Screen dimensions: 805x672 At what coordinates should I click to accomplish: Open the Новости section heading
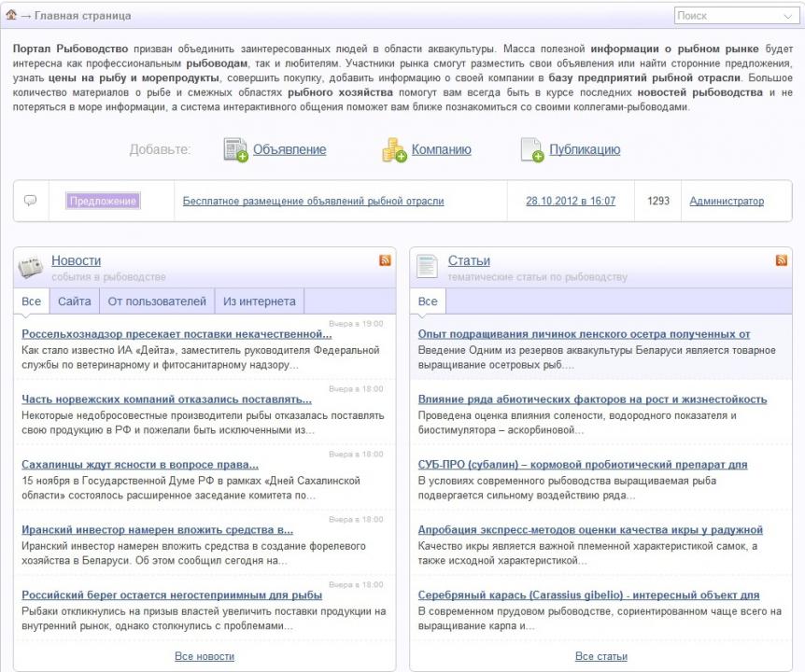76,260
